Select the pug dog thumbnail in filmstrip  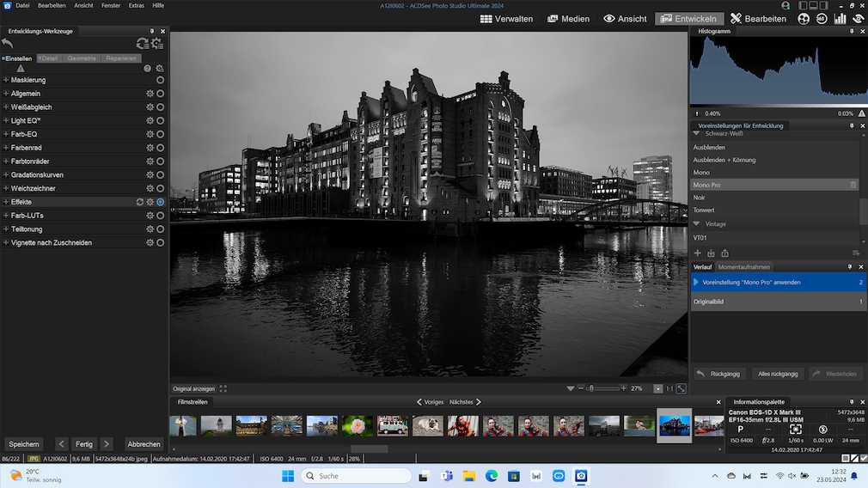click(x=427, y=425)
